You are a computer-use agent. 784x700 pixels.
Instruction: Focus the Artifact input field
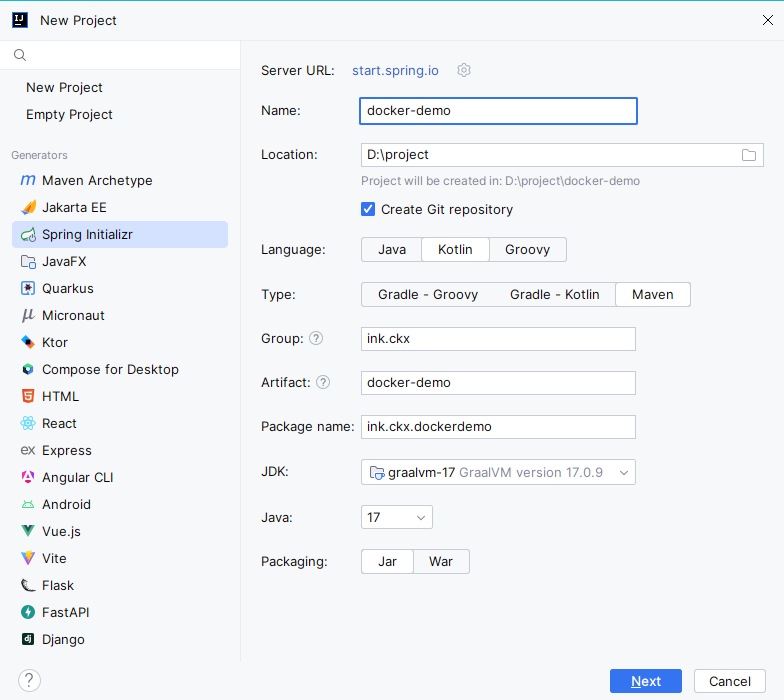click(498, 383)
